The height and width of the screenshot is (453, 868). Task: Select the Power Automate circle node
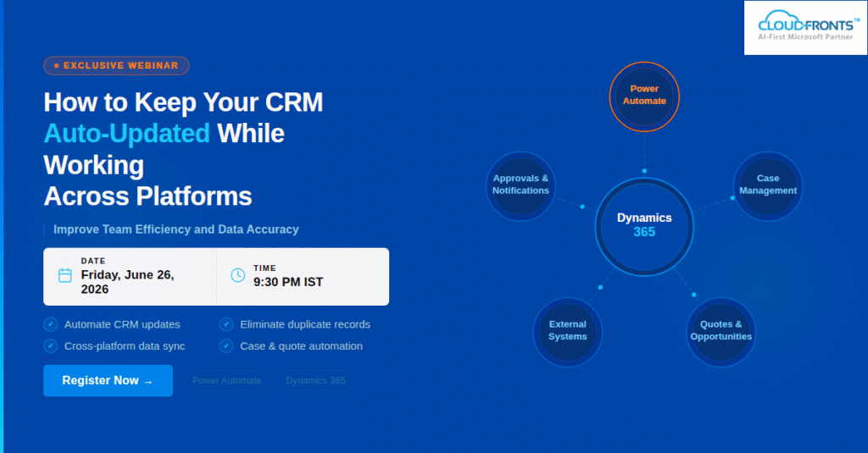(644, 97)
